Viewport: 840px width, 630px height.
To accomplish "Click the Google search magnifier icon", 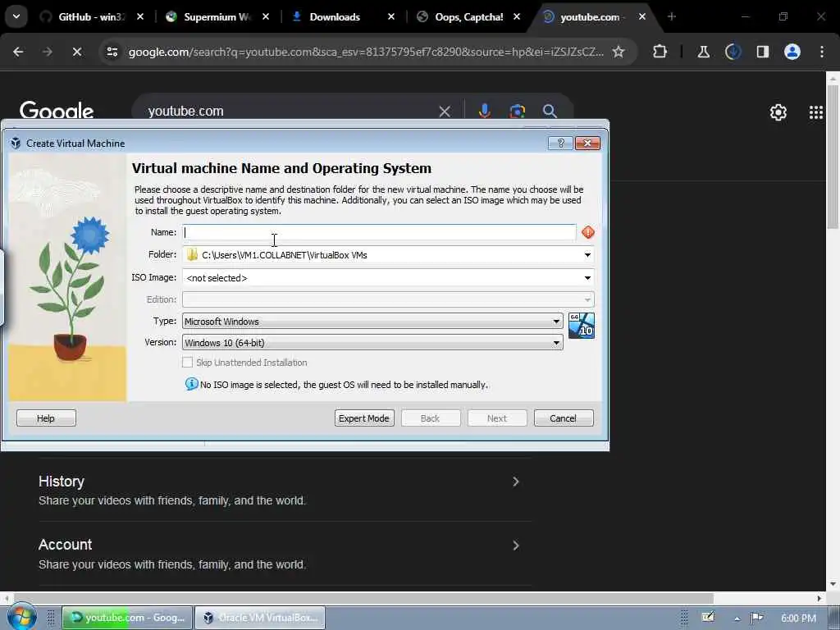I will coord(550,112).
